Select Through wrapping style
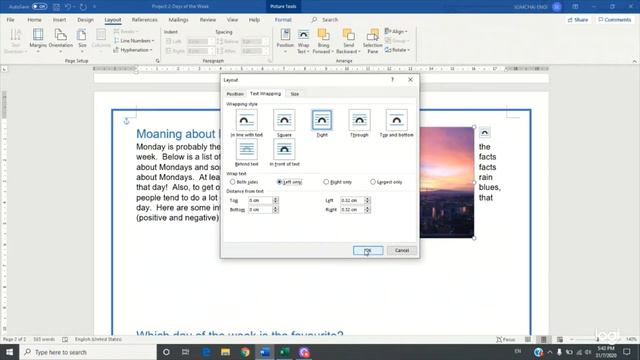This screenshot has height=360, width=640. pyautogui.click(x=359, y=123)
